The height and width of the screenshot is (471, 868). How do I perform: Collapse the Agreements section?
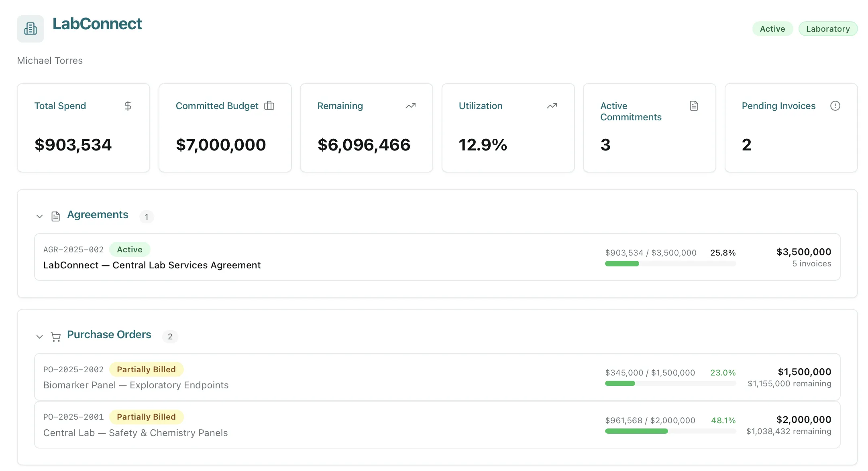coord(39,216)
